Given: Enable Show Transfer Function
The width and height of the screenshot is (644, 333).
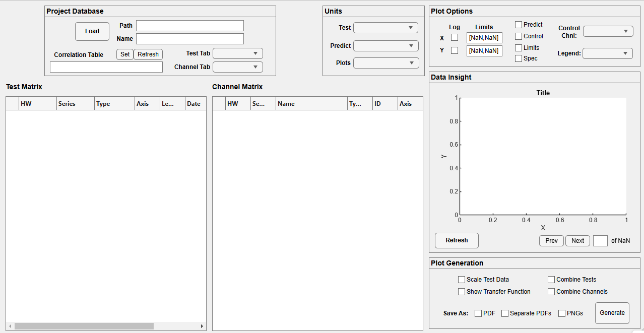Looking at the screenshot, I should coord(462,291).
